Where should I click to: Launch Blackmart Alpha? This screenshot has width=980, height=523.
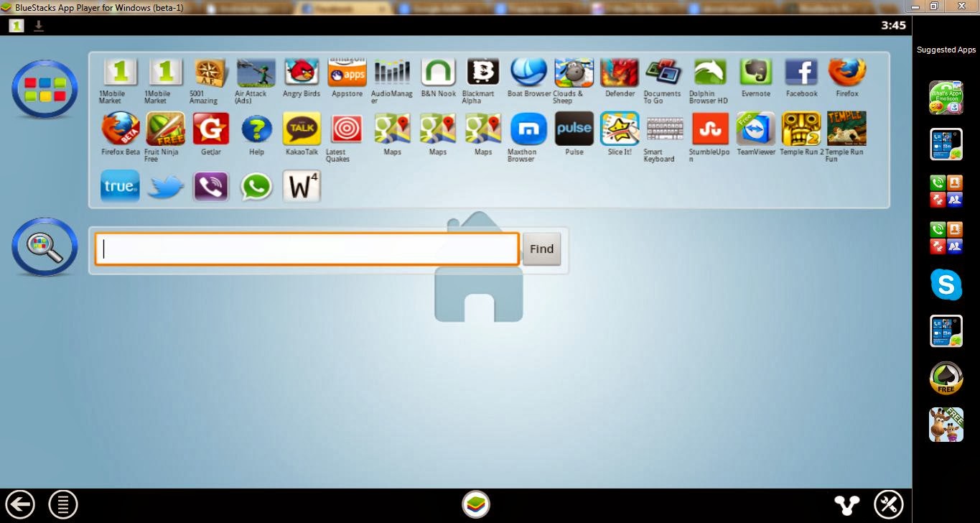point(483,74)
